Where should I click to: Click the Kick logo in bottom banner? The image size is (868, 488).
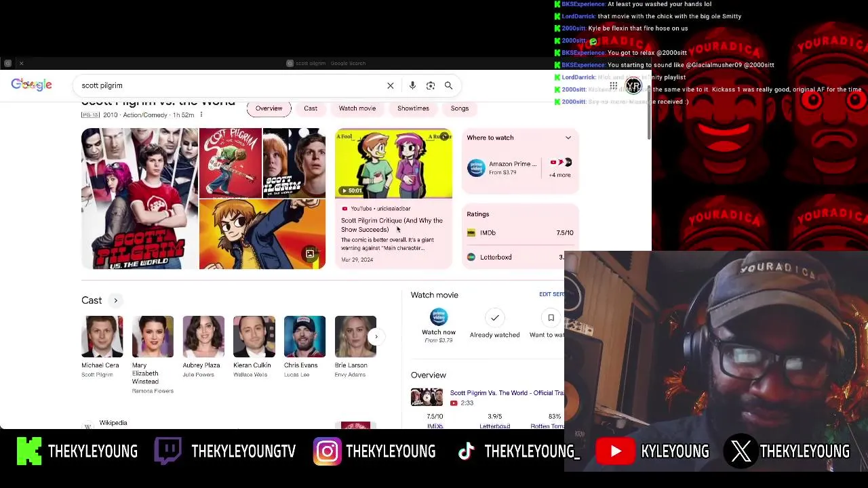[29, 451]
